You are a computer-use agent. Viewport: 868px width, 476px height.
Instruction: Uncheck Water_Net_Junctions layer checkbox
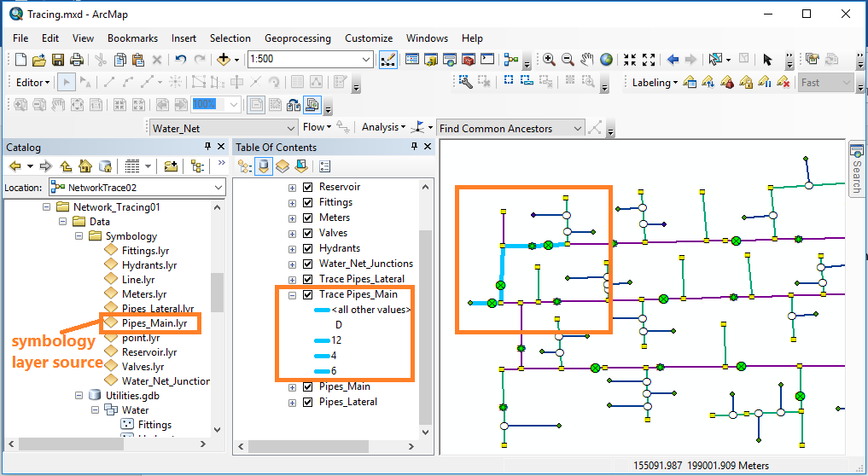308,264
